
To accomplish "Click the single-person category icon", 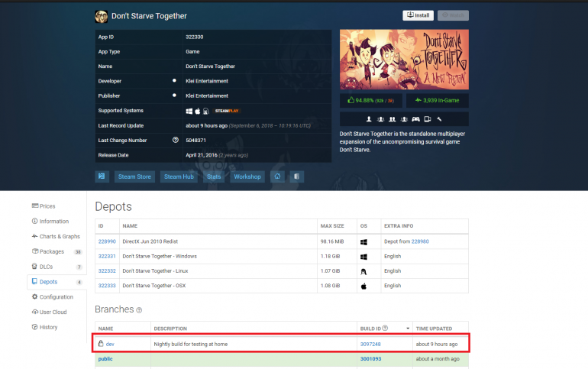I will pyautogui.click(x=369, y=119).
